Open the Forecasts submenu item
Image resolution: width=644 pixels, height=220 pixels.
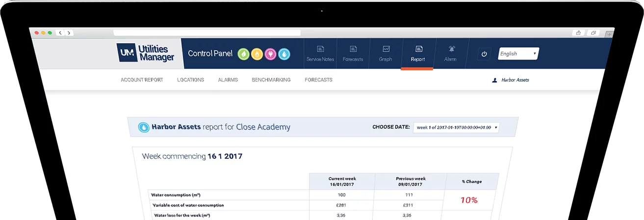tap(318, 80)
